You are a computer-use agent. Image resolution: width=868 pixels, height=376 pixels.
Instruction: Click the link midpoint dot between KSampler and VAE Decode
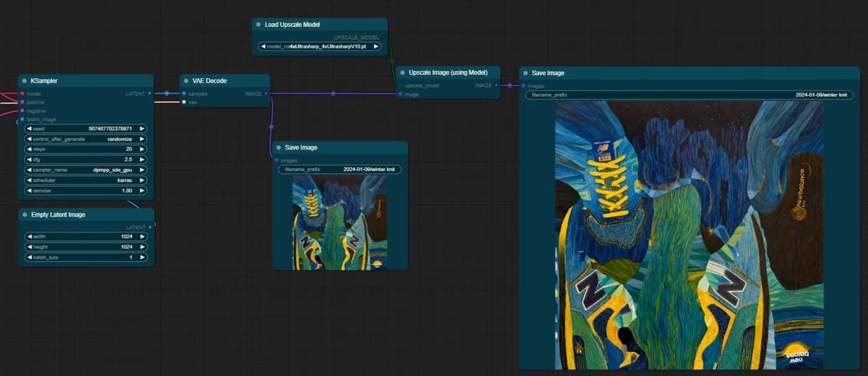point(167,94)
